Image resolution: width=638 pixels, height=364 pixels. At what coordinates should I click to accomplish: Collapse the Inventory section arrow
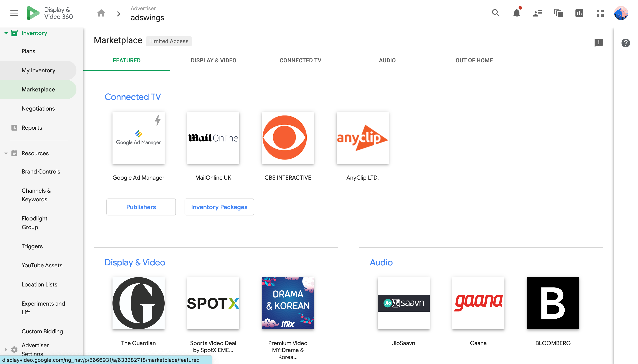coord(6,33)
